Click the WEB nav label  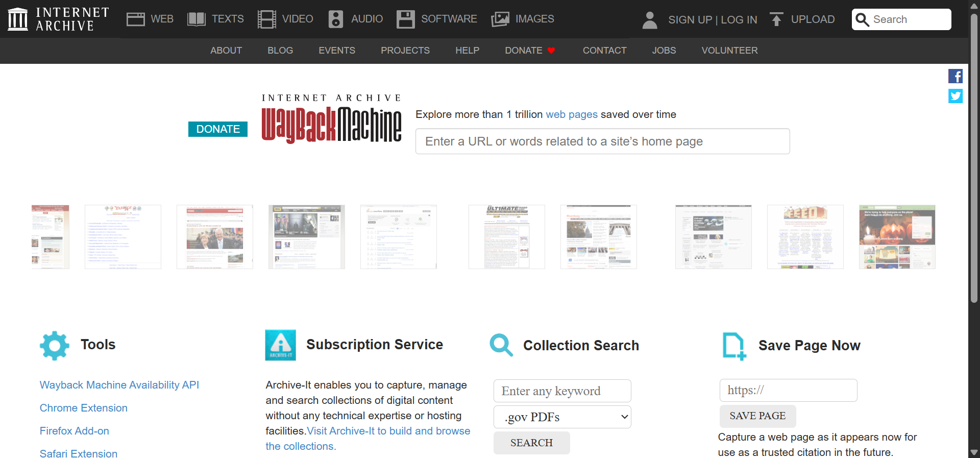point(162,19)
